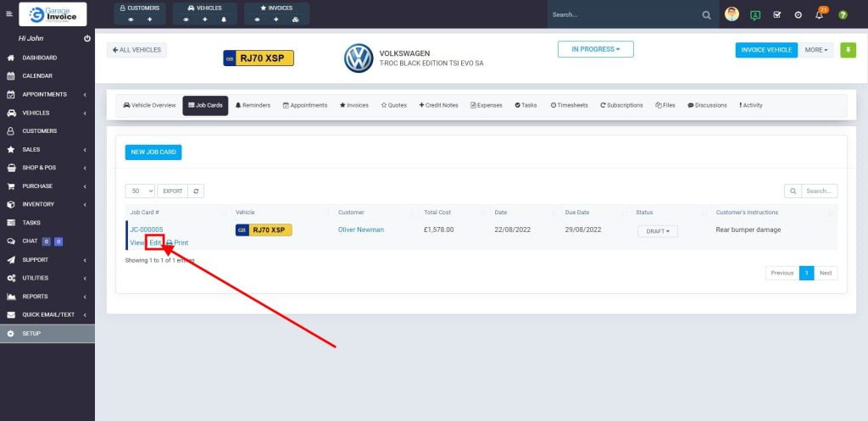Click the notifications bell icon
The height and width of the screenshot is (421, 868).
pos(819,15)
